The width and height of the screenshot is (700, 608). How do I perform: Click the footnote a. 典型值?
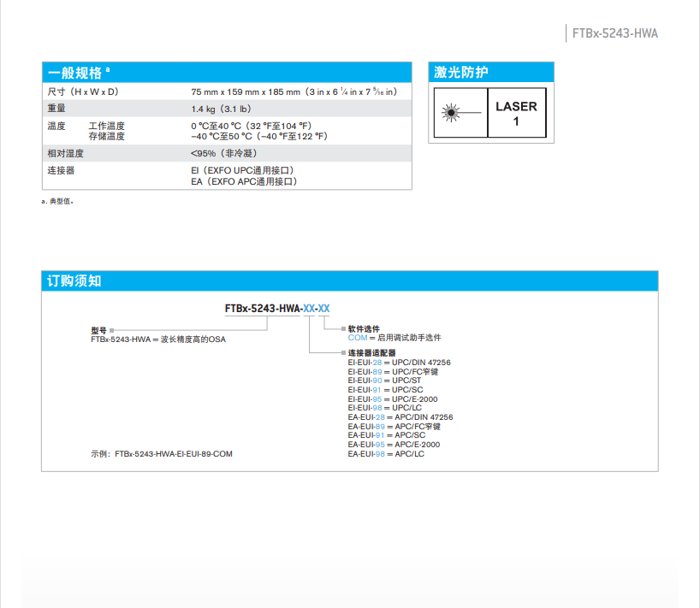[57, 201]
